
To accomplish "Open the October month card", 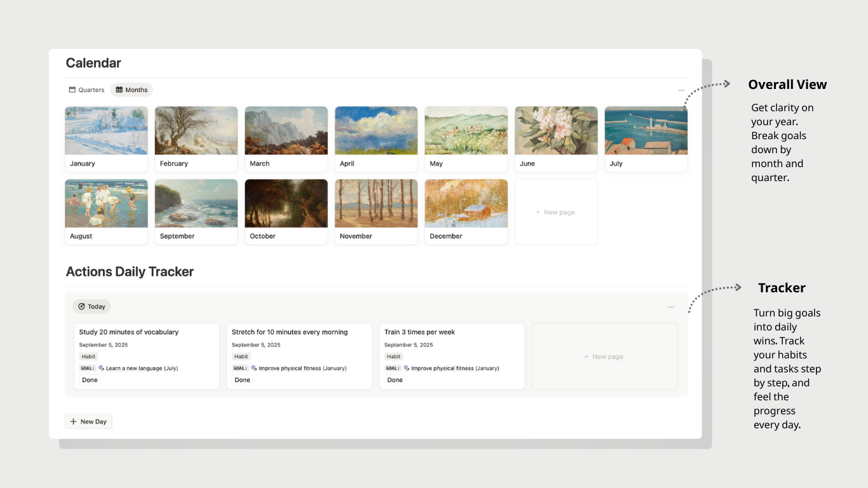I will (x=286, y=212).
